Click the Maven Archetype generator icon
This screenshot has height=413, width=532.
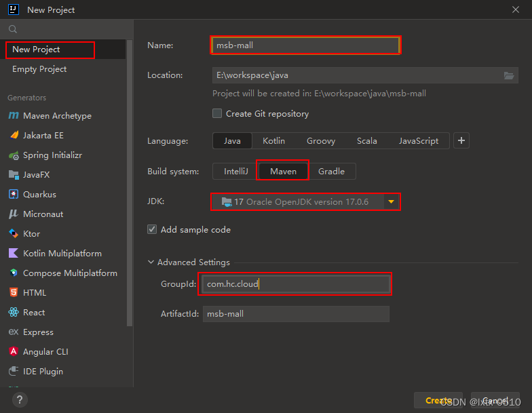pos(14,115)
